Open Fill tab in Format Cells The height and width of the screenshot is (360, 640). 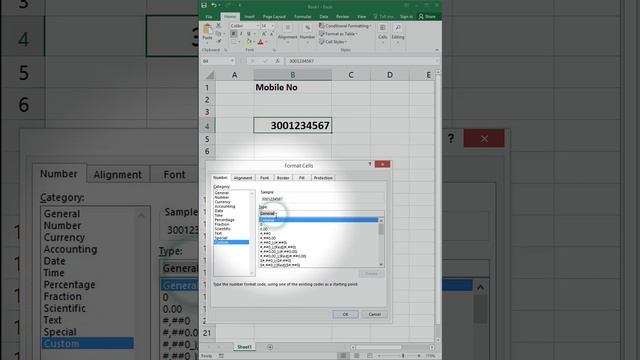point(302,178)
